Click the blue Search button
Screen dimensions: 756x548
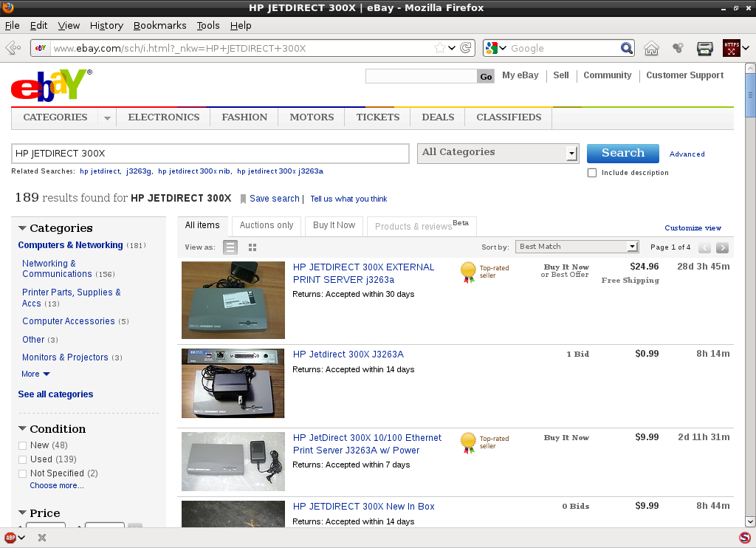pyautogui.click(x=623, y=153)
